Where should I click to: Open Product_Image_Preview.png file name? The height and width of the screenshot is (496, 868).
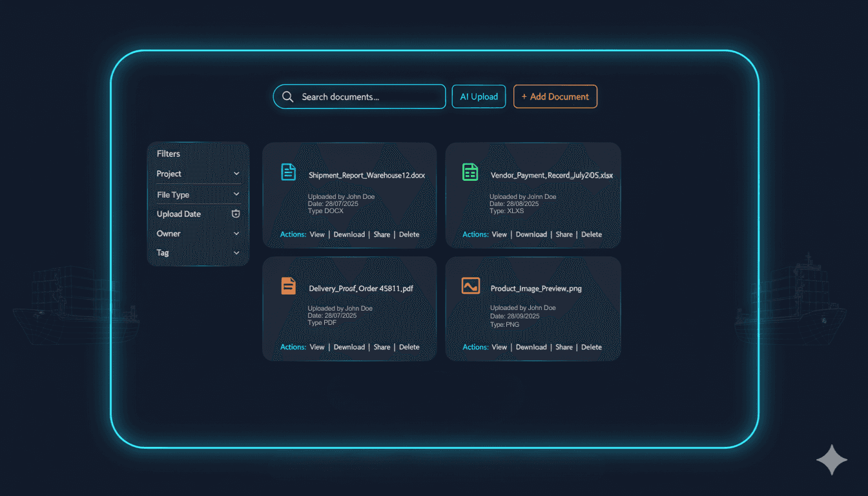(x=536, y=289)
